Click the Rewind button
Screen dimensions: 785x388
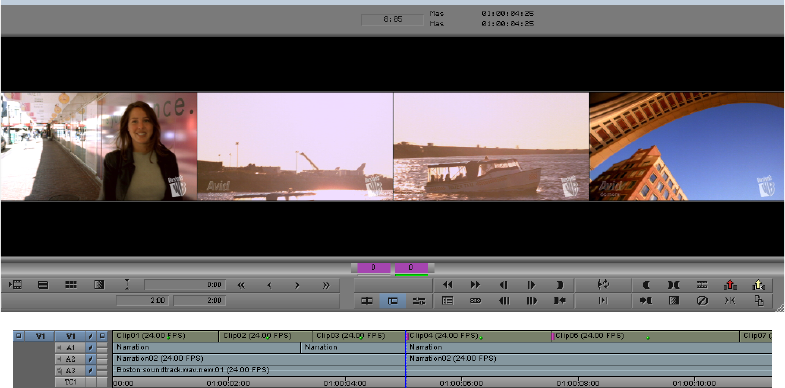pos(447,285)
